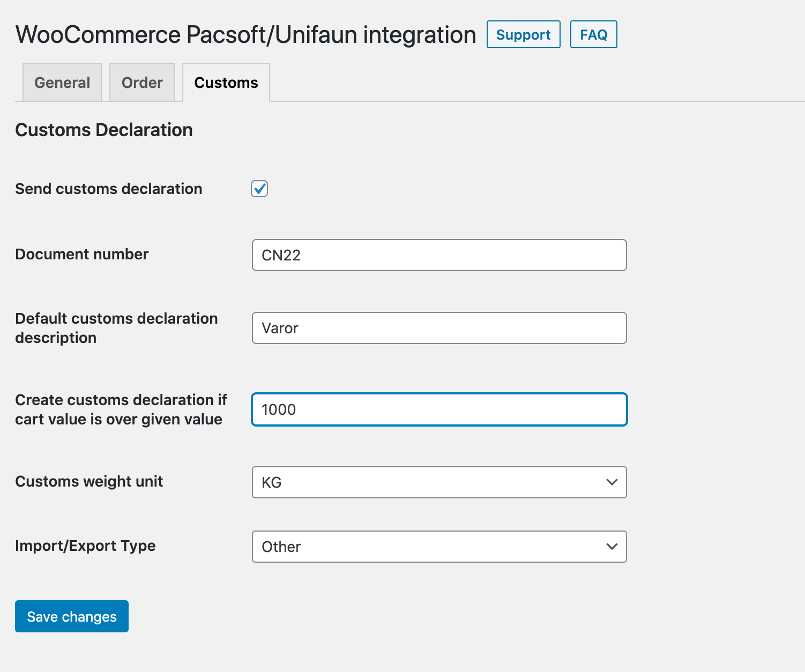
Task: Click the chevron arrow on the KG selector
Action: (x=612, y=482)
